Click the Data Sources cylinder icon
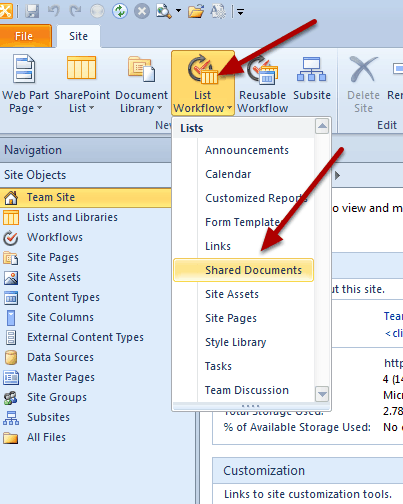This screenshot has width=403, height=504. 11,358
